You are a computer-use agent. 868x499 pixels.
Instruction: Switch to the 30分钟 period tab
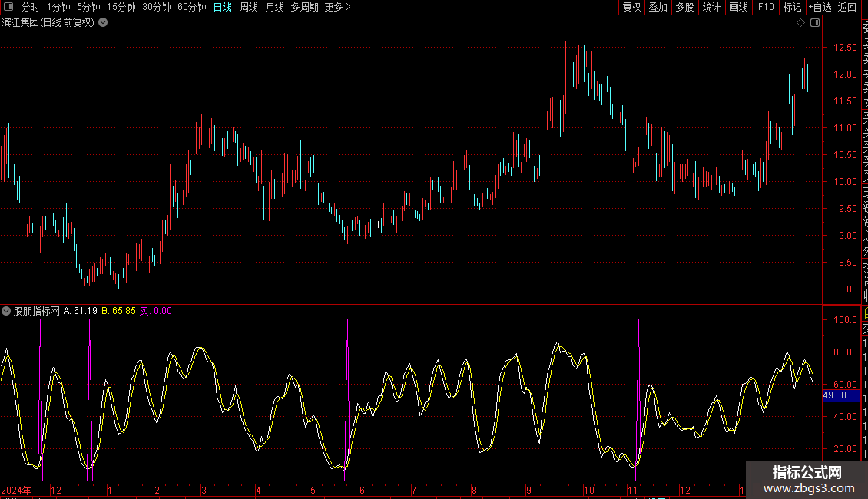tap(157, 7)
